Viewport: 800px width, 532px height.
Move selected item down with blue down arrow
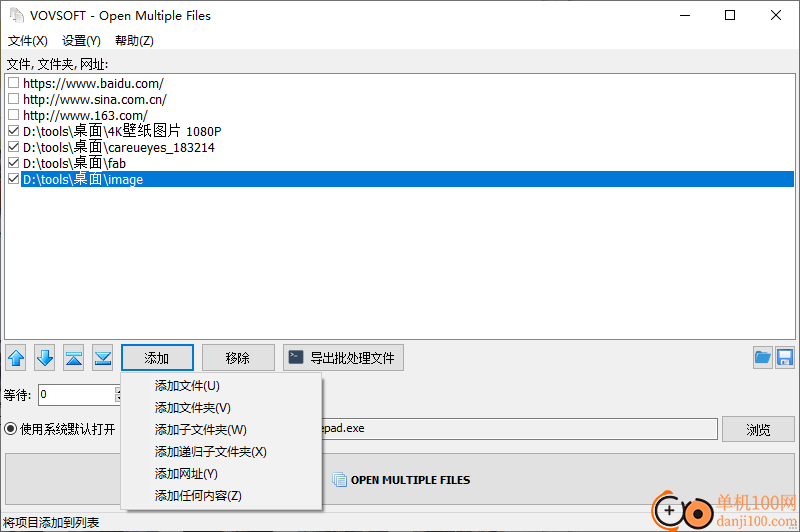coord(45,358)
